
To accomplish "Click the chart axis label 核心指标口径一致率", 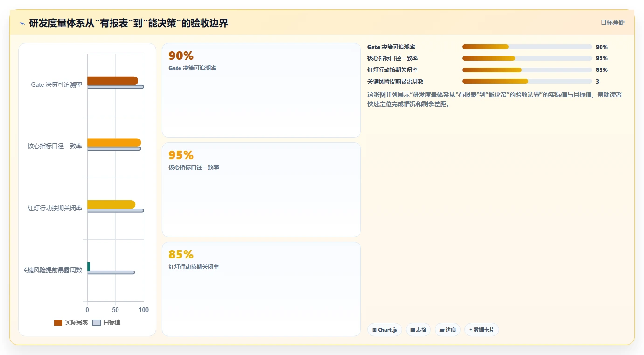I will [55, 146].
